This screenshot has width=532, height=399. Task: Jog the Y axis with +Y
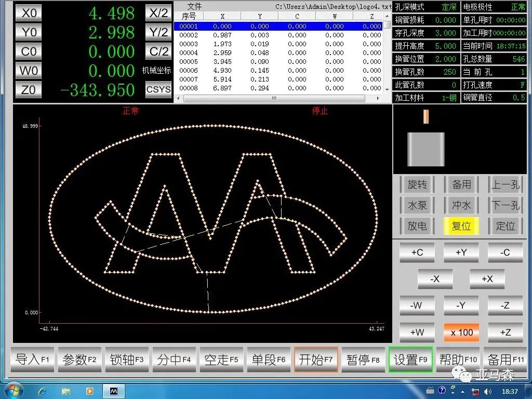461,252
